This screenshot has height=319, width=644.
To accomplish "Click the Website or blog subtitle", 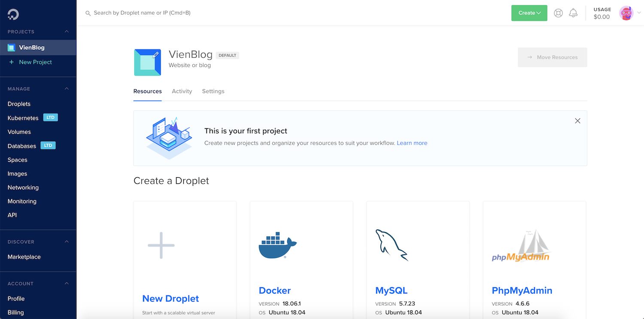I will 190,65.
